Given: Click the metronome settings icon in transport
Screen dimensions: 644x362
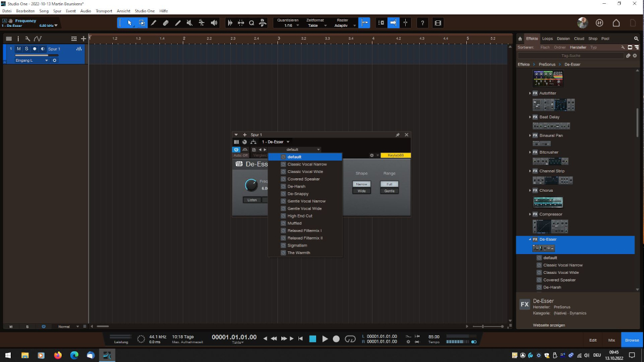Looking at the screenshot, I should [408, 342].
